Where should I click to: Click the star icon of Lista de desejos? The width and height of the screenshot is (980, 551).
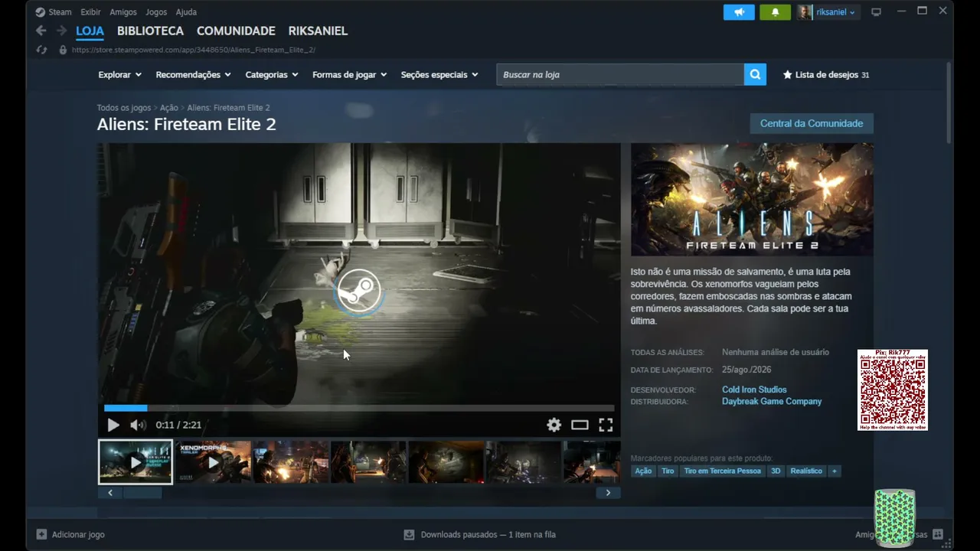tap(787, 75)
